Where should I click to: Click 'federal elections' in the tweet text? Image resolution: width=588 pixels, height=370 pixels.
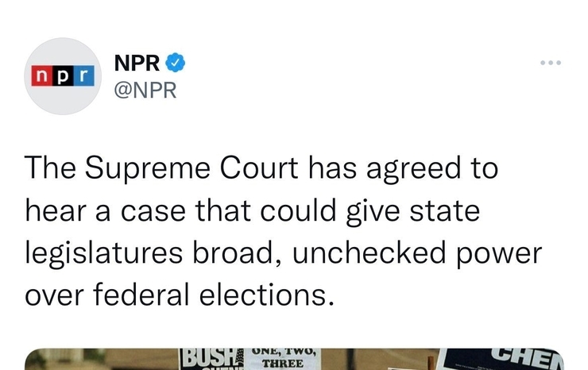pyautogui.click(x=195, y=295)
